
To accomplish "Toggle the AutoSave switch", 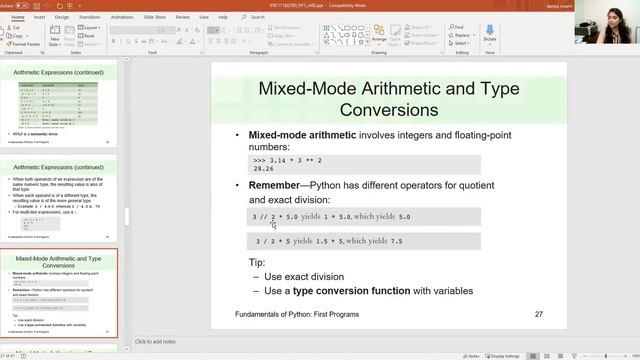I will click(21, 6).
